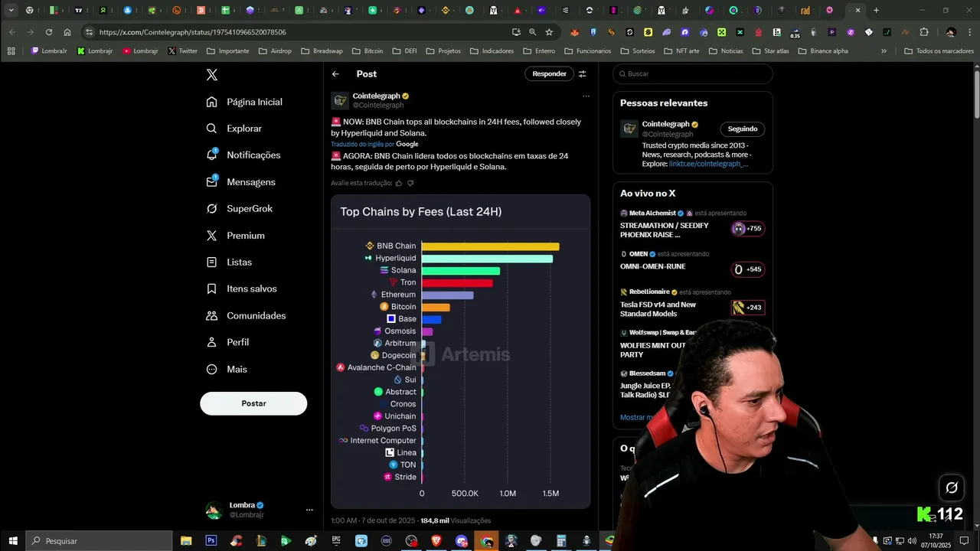Viewport: 980px width, 551px height.
Task: Reload the page in browser toolbar
Action: click(x=49, y=32)
